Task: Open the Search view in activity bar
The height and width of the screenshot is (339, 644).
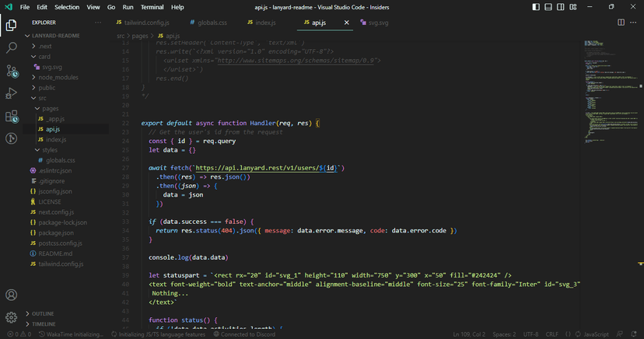Action: (x=12, y=47)
